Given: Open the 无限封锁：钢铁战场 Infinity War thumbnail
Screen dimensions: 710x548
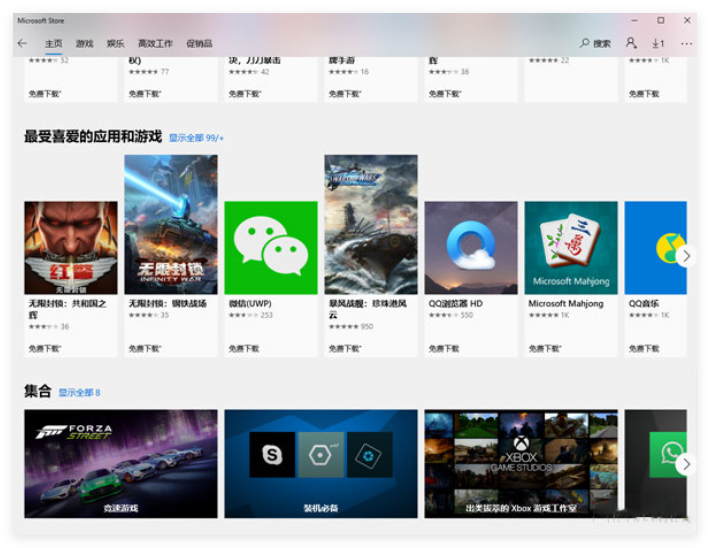Looking at the screenshot, I should (x=171, y=224).
